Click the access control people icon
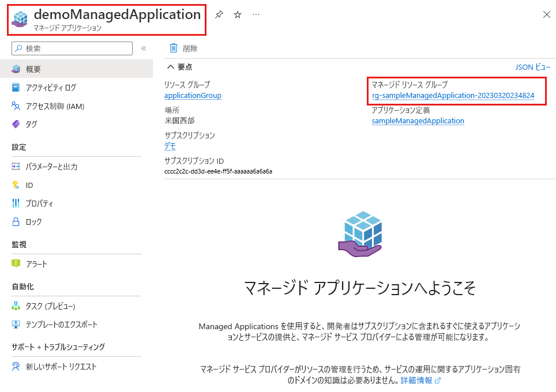Viewport: 556px width, 392px height. click(x=16, y=105)
